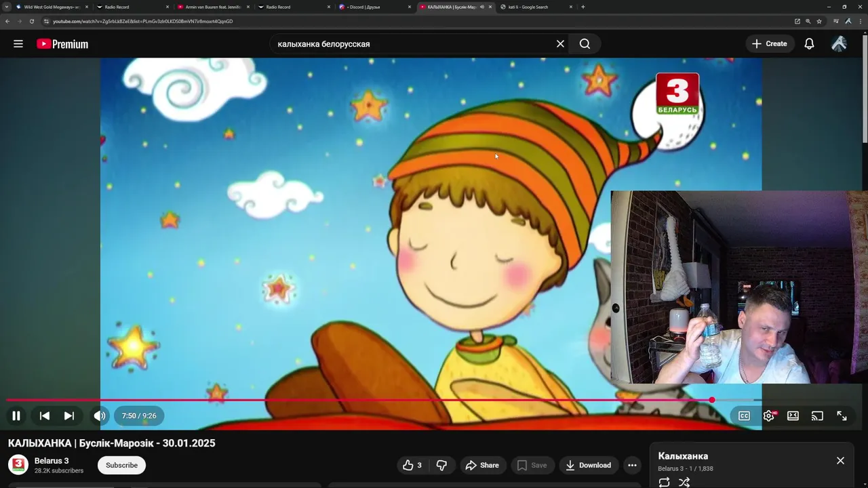Like the video with thumbs up

(x=412, y=465)
